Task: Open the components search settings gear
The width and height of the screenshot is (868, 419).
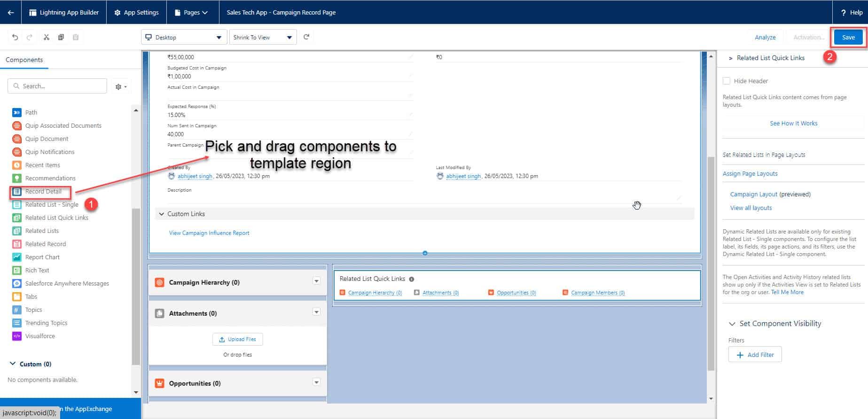Action: point(121,86)
